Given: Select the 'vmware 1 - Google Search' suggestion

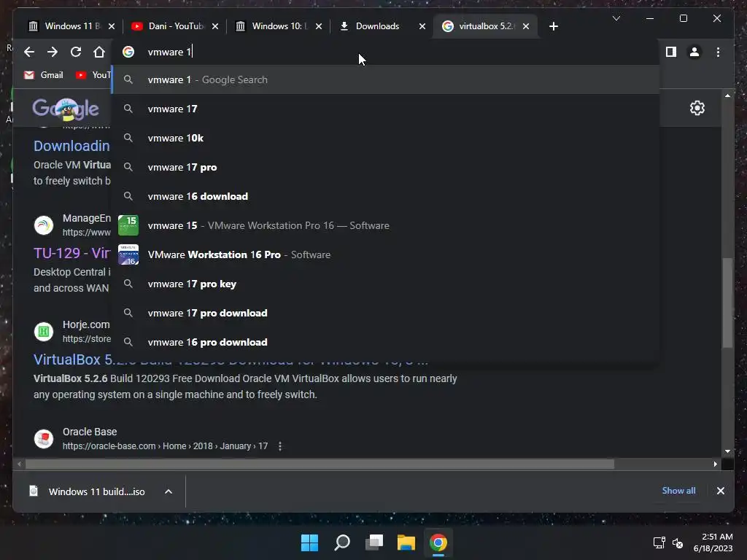Looking at the screenshot, I should [x=386, y=79].
